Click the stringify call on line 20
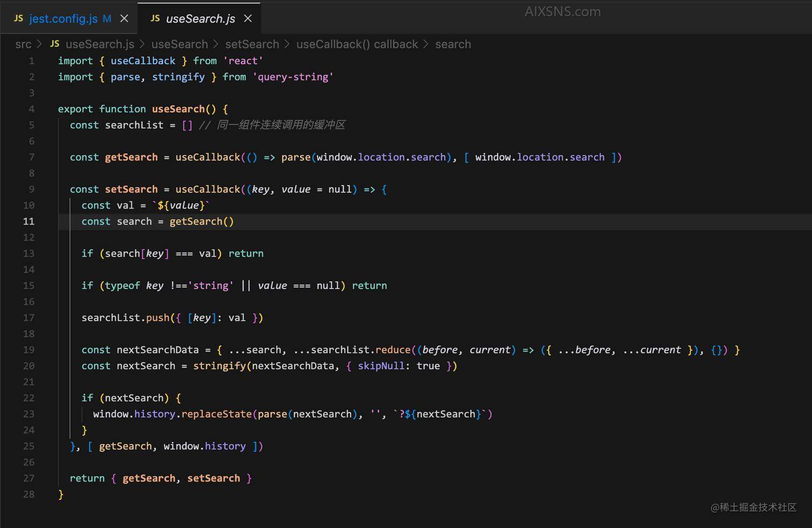 coord(219,366)
